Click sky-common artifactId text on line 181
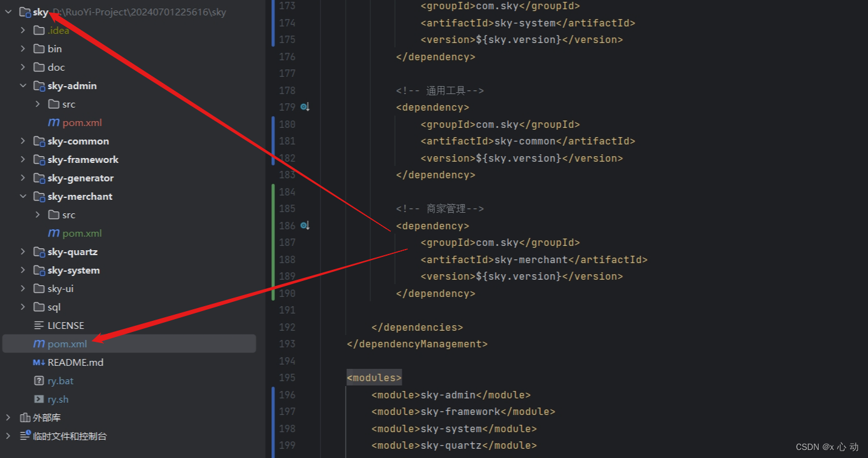This screenshot has height=458, width=868. [525, 141]
